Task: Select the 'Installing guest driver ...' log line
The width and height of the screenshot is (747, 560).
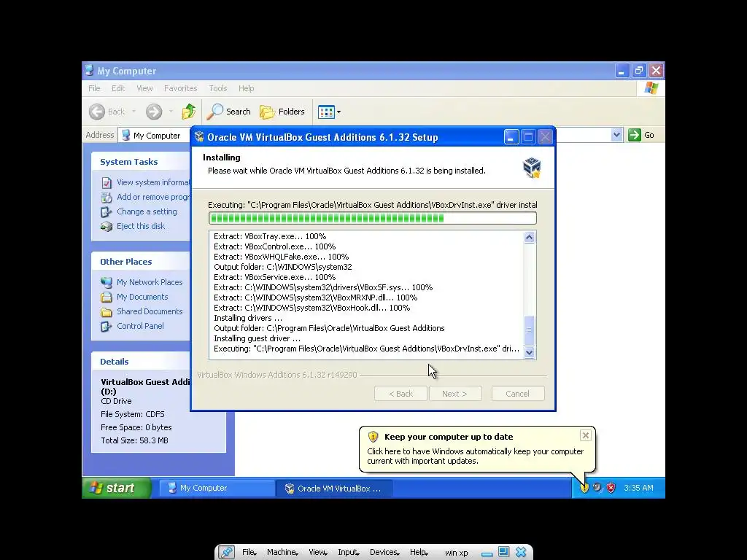Action: coord(258,338)
